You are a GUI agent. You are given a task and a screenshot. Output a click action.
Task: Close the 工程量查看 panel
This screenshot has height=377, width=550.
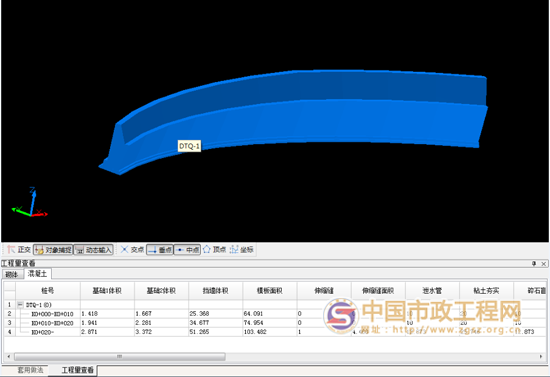[543, 263]
